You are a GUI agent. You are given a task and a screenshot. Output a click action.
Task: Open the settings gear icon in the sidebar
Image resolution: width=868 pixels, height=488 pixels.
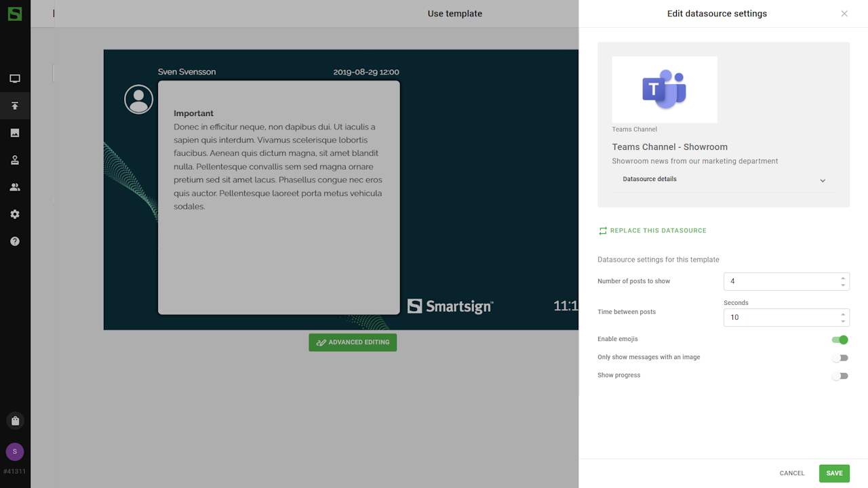pos(15,214)
